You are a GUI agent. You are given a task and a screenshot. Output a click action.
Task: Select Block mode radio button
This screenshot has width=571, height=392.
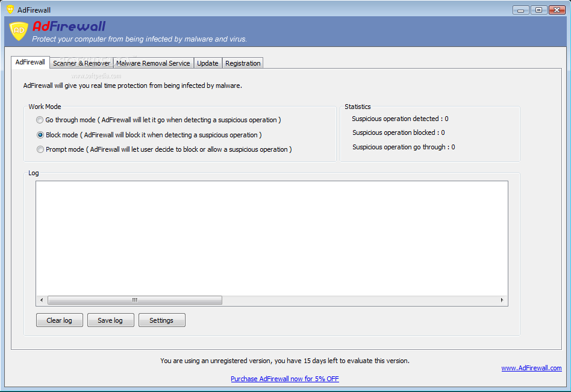(x=40, y=135)
